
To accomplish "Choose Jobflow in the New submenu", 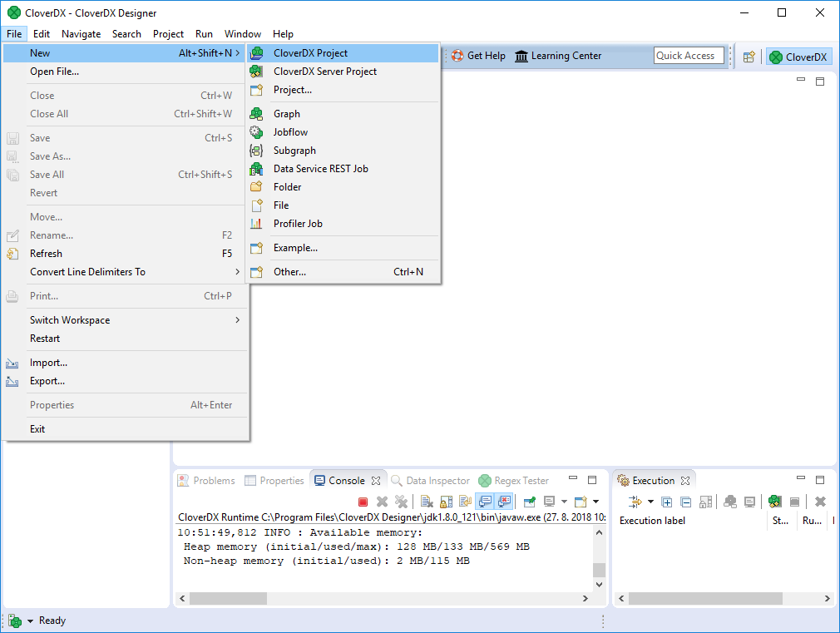I will click(x=290, y=132).
